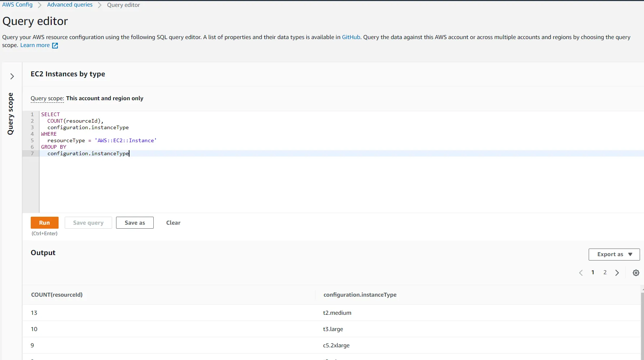Click the previous page arrow in Output
This screenshot has width=644, height=360.
581,273
